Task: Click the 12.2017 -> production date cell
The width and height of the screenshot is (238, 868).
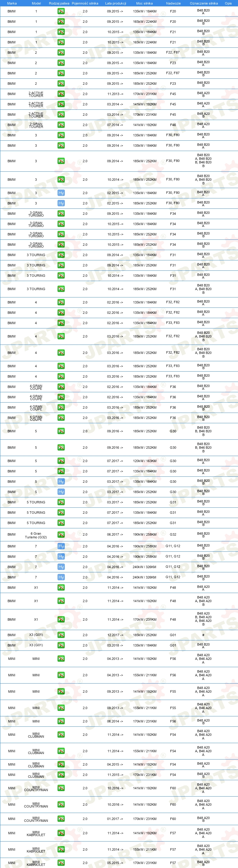Action: coord(115,635)
